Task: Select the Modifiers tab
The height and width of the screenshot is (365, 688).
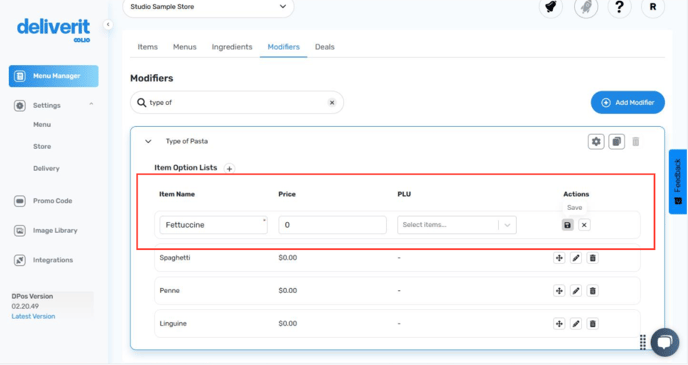Action: point(283,47)
